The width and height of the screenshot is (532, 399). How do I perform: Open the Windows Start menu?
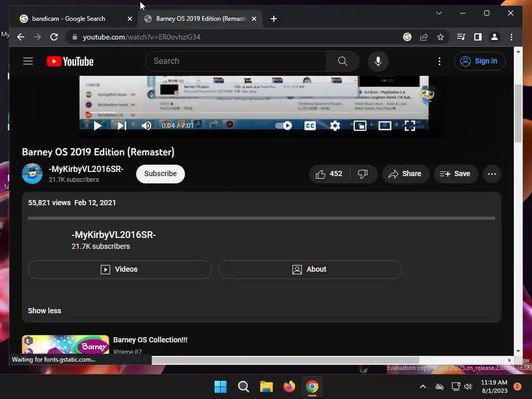[220, 387]
